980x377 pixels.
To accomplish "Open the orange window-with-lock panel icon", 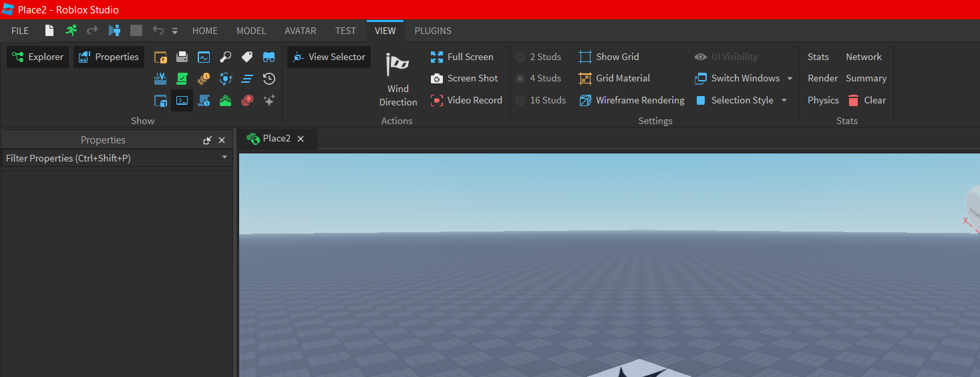I will point(160,57).
